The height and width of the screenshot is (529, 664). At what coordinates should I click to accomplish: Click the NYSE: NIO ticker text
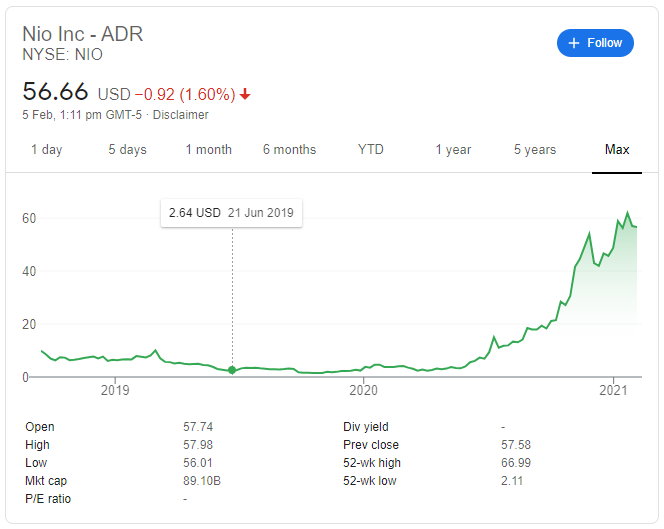click(62, 55)
